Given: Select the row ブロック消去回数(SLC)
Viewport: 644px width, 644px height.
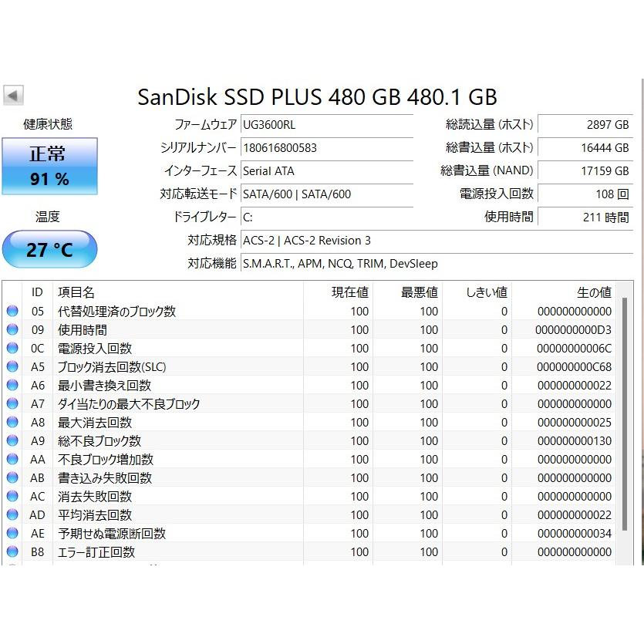Looking at the screenshot, I should [309, 366].
